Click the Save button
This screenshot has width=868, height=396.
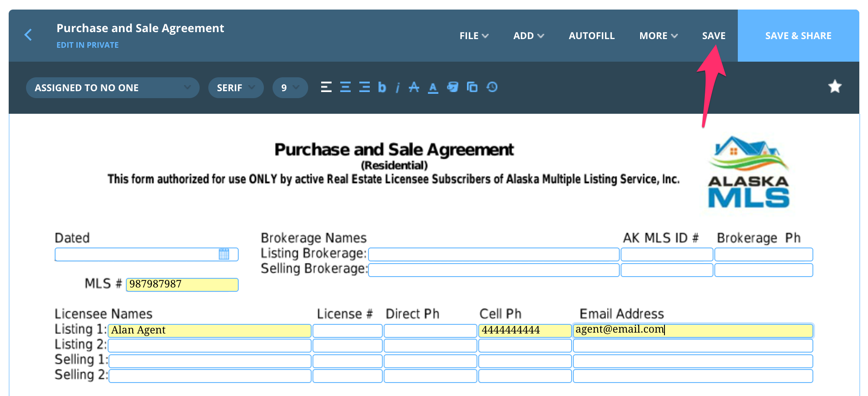(x=713, y=36)
